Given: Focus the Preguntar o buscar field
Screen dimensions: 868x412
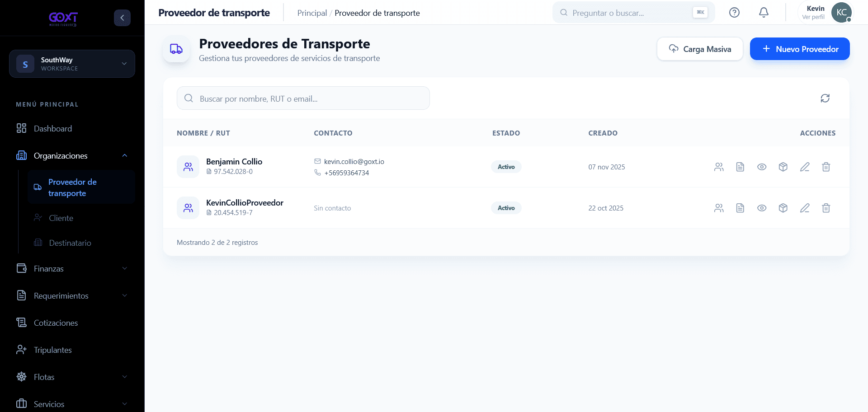Looking at the screenshot, I should click(633, 13).
